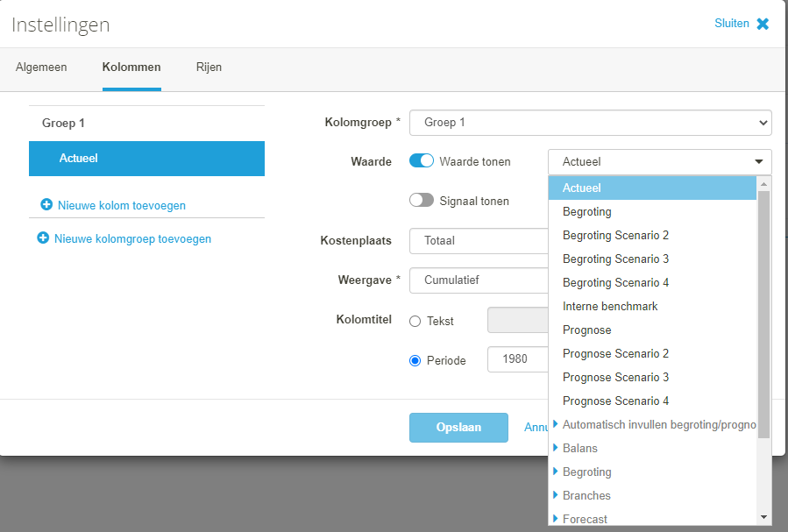Click the Opslaan button
Viewport: 788px width, 532px height.
point(458,428)
